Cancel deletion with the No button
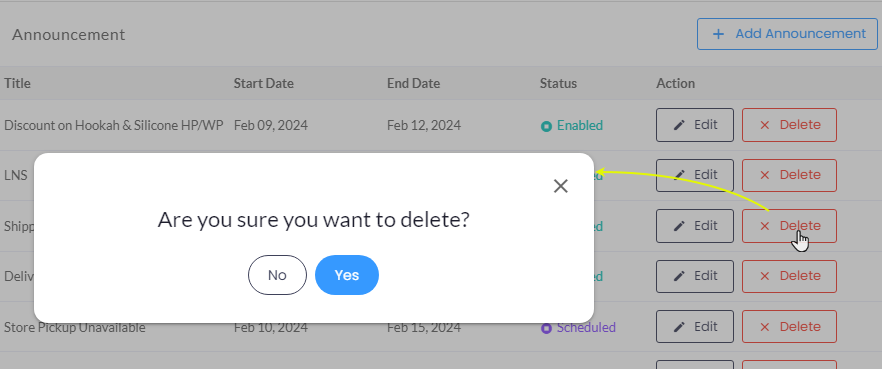Image resolution: width=882 pixels, height=369 pixels. (x=277, y=275)
